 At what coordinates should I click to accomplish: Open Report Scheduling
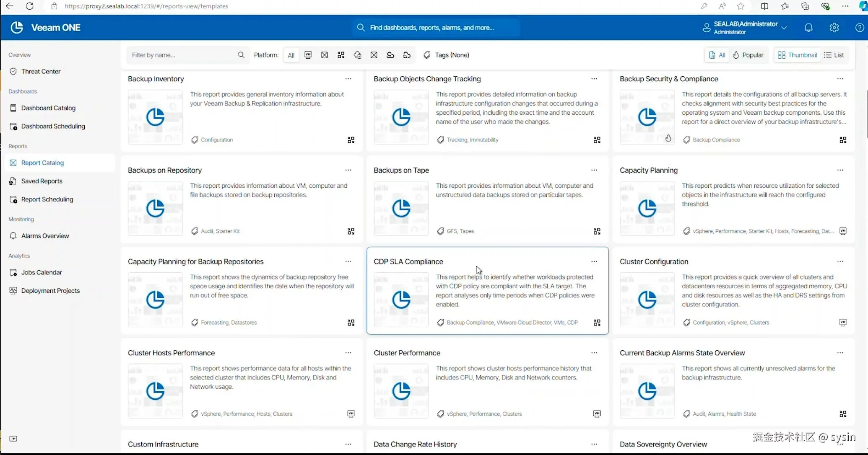pos(47,199)
